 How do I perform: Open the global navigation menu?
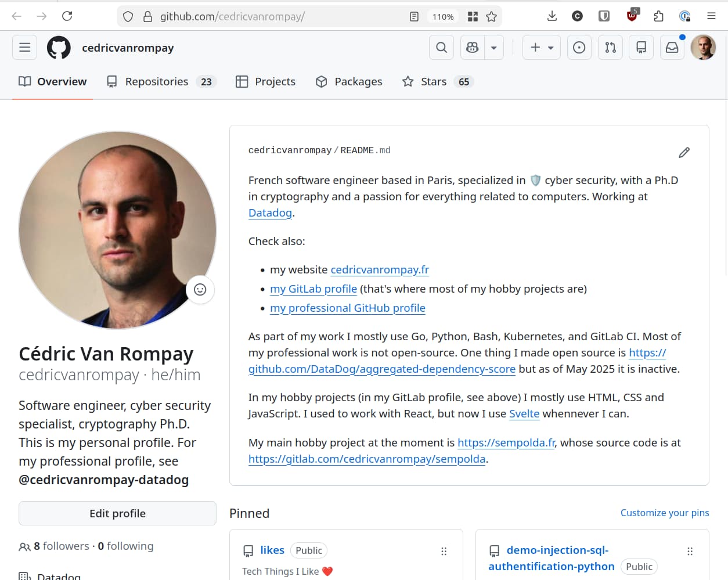[24, 47]
